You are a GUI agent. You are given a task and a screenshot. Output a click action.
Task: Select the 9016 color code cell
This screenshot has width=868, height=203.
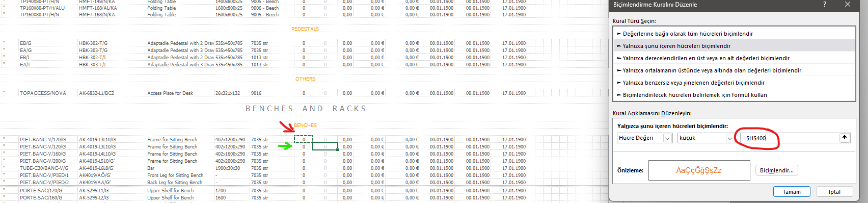click(x=256, y=93)
